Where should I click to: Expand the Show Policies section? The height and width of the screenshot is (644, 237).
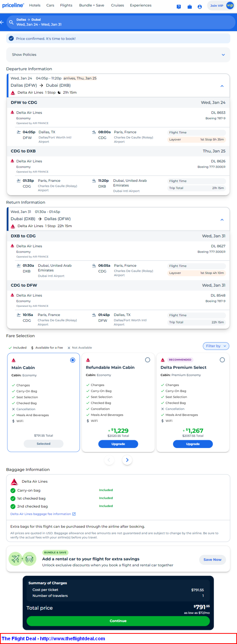pyautogui.click(x=118, y=55)
